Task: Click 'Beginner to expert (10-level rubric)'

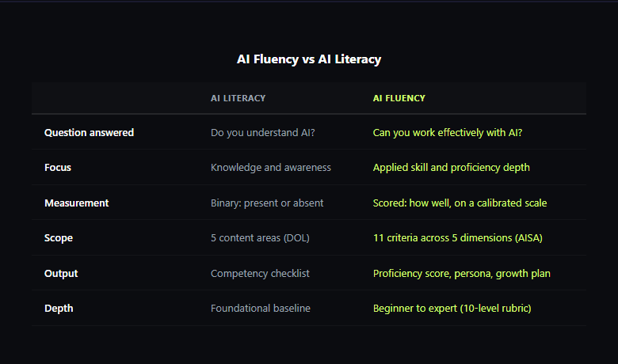Action: [452, 309]
